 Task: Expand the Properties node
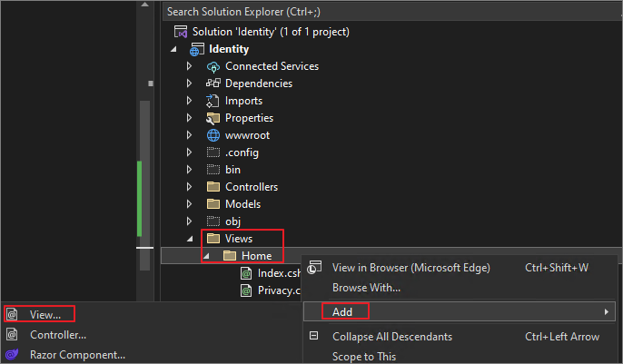pyautogui.click(x=189, y=118)
